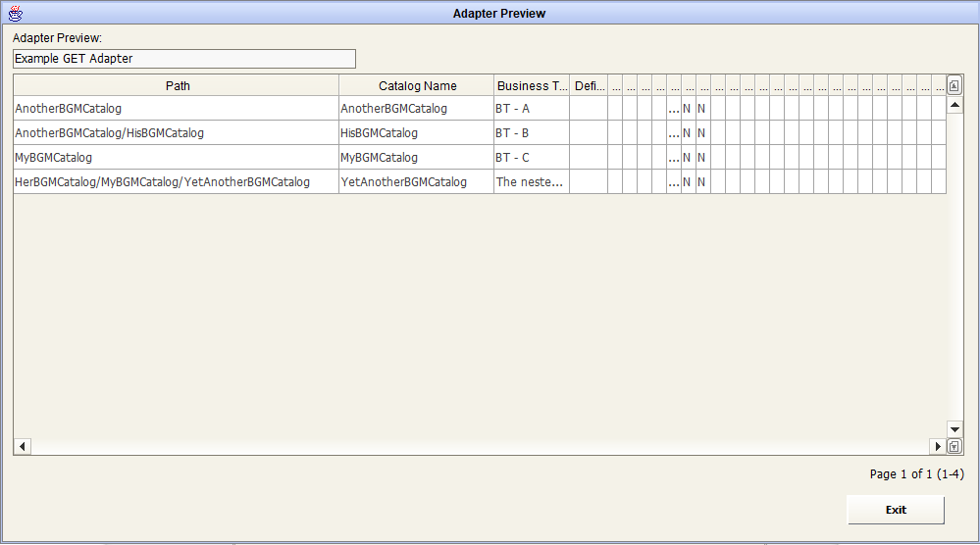Select MyBGMCatalog in the Catalog Name column
980x545 pixels.
tap(416, 157)
